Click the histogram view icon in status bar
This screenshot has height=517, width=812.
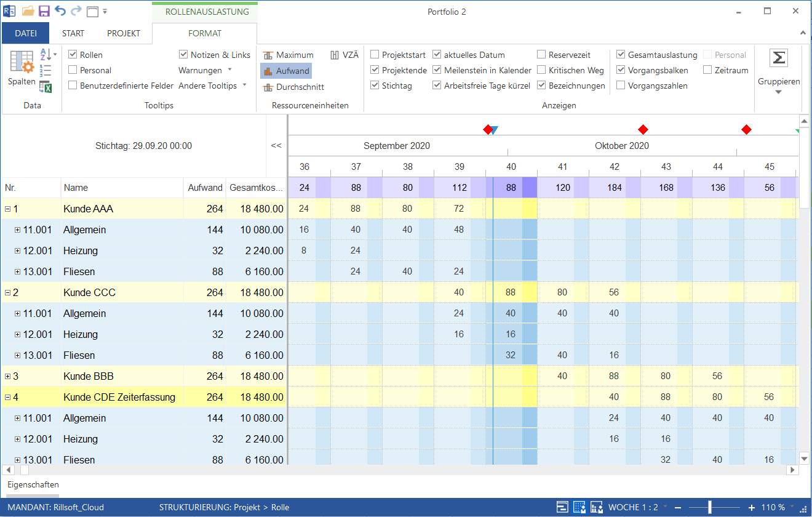tap(596, 507)
